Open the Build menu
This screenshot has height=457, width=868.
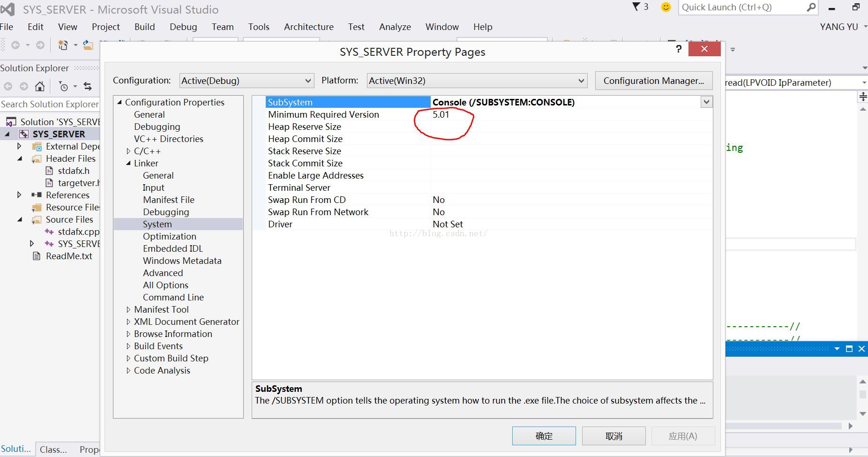(x=144, y=27)
